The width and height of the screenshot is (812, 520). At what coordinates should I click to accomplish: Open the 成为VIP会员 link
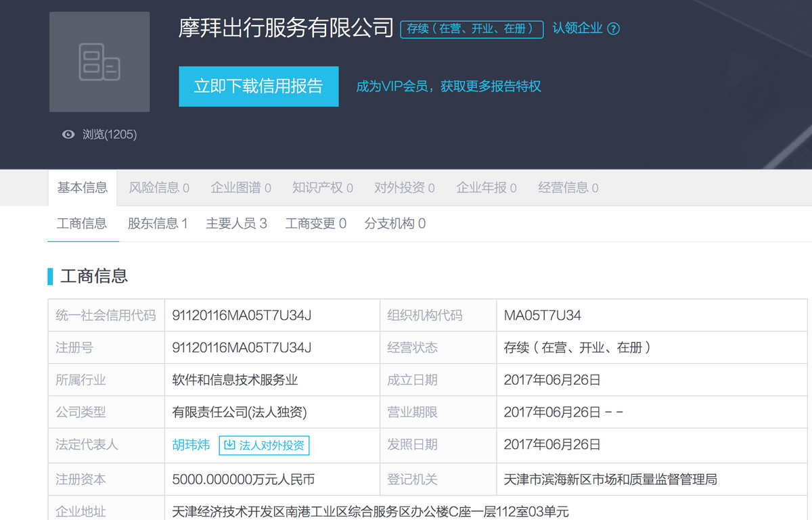coord(449,87)
